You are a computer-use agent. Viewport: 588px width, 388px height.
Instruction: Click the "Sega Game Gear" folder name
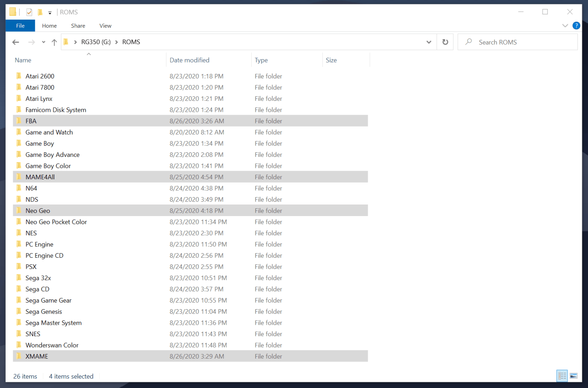point(48,301)
